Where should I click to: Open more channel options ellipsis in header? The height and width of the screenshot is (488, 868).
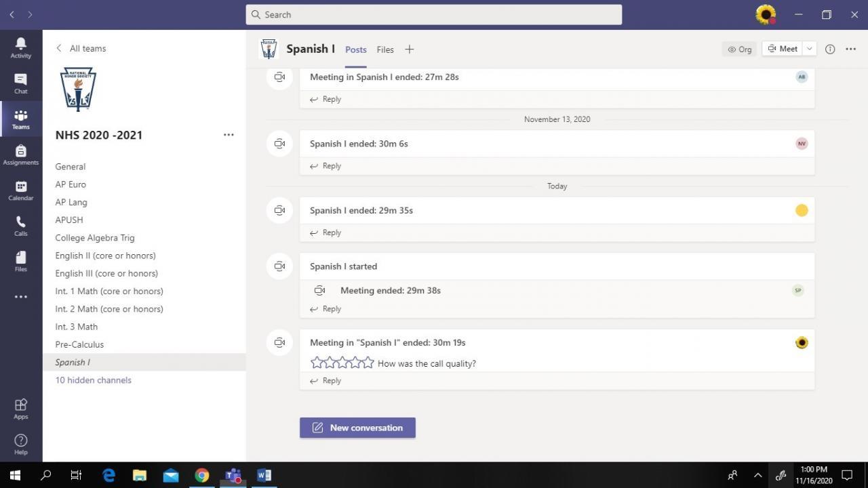[x=851, y=49]
